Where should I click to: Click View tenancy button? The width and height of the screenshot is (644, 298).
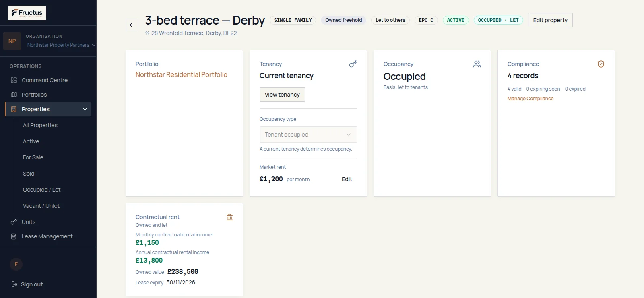pos(282,95)
